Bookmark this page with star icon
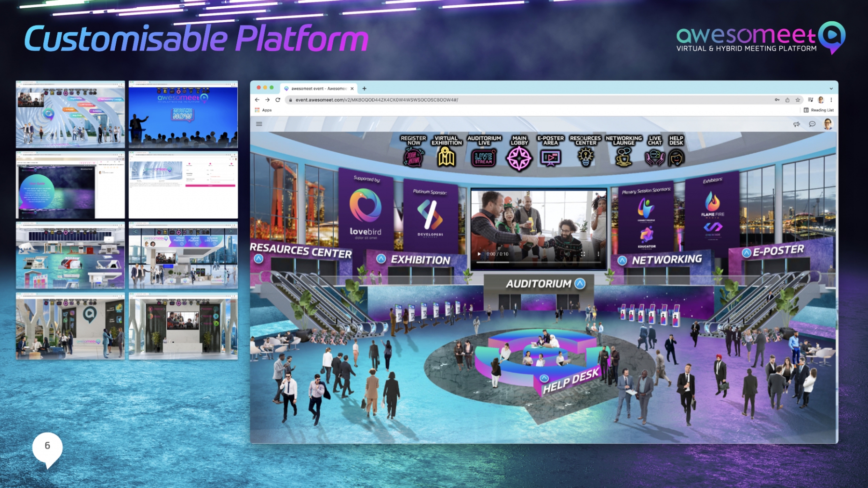The width and height of the screenshot is (868, 488). click(798, 100)
